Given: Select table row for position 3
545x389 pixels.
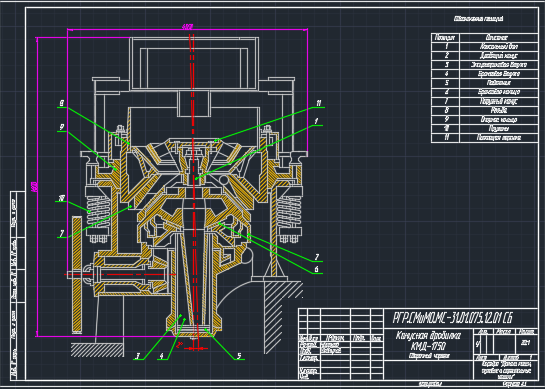Looking at the screenshot, I should 485,65.
